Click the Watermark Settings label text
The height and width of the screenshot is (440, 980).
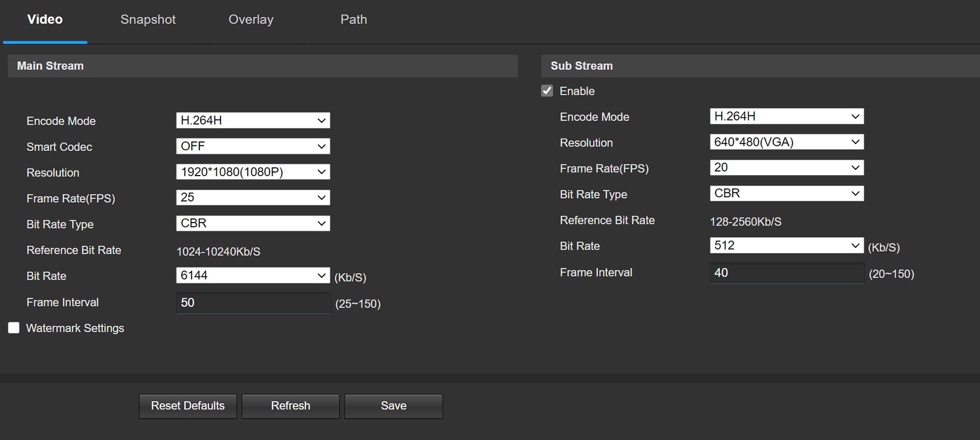click(75, 328)
